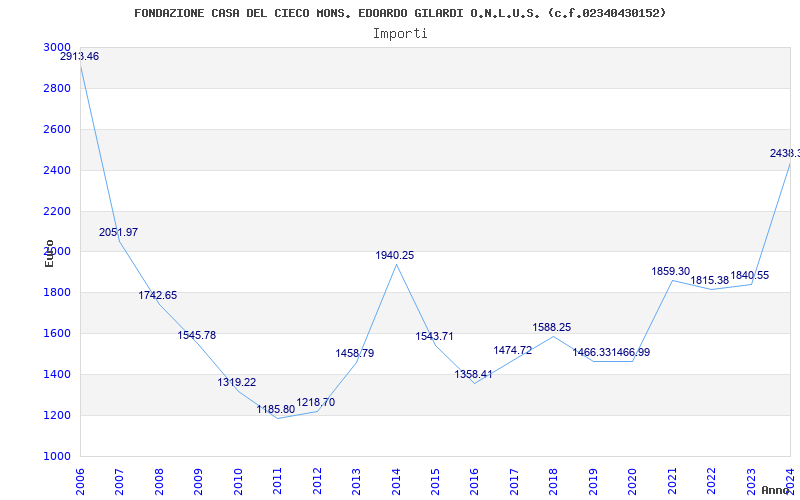Click the Fondazione Casa del Cieco chart title

[x=400, y=13]
